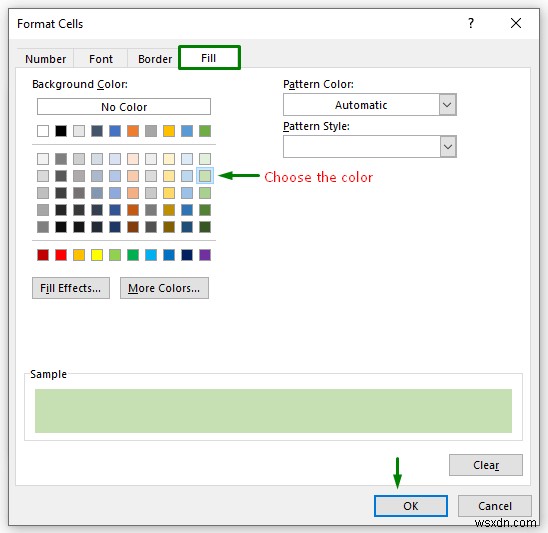The image size is (548, 533).
Task: Open the Fill Effects dialog
Action: coord(71,288)
